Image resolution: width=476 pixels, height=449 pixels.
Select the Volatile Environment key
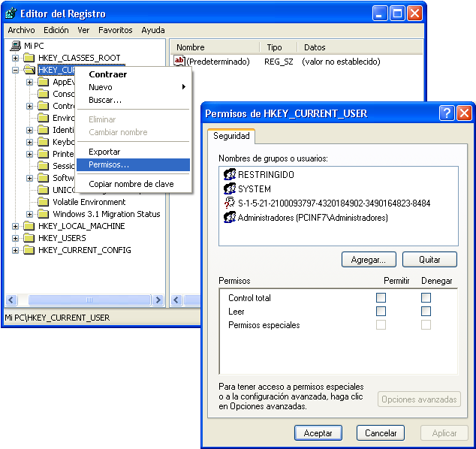[x=89, y=202]
